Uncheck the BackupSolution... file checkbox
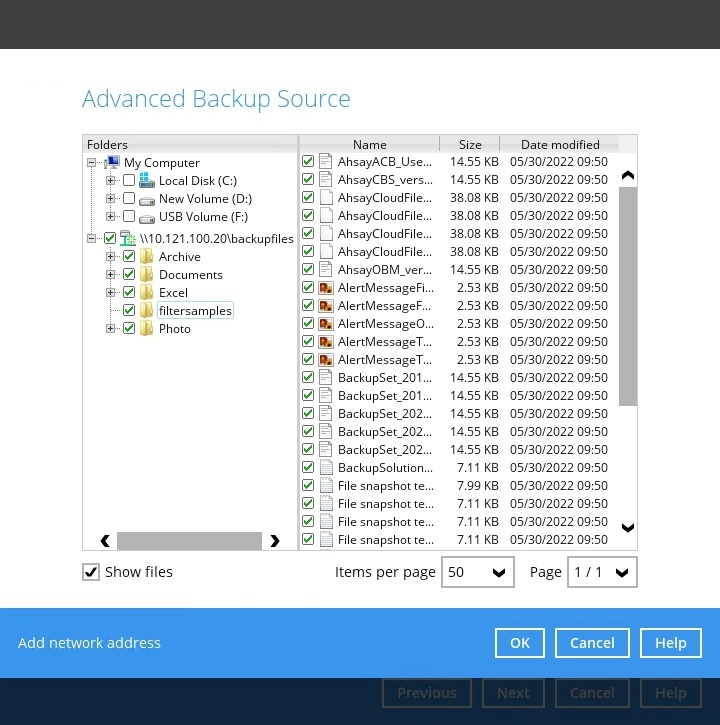 [308, 467]
